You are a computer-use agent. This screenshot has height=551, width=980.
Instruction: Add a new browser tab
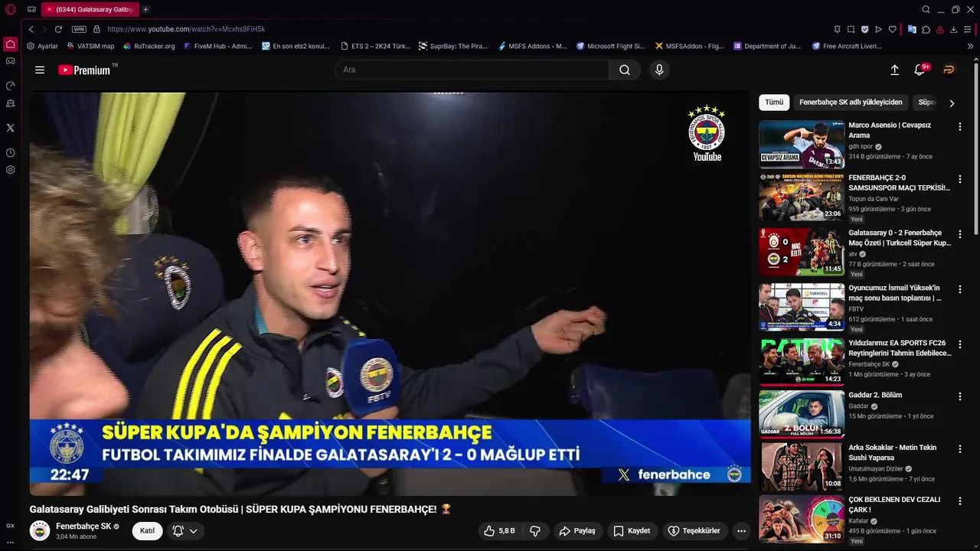pyautogui.click(x=145, y=10)
